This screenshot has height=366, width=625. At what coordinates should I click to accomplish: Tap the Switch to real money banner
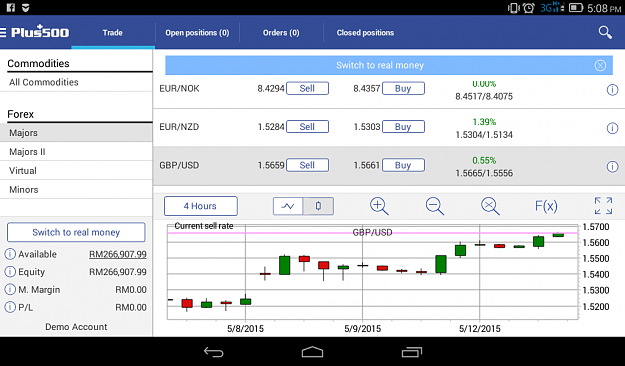[x=379, y=65]
